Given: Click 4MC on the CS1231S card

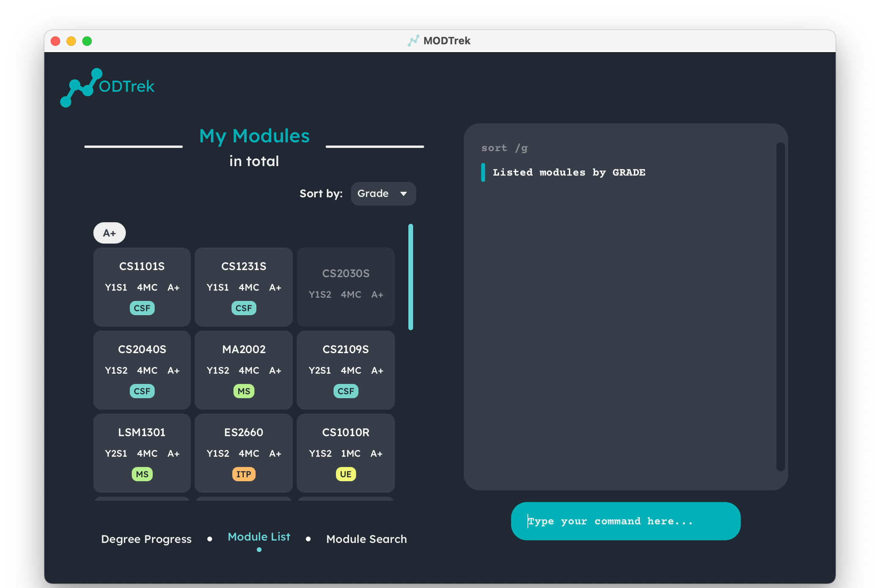Looking at the screenshot, I should (249, 287).
